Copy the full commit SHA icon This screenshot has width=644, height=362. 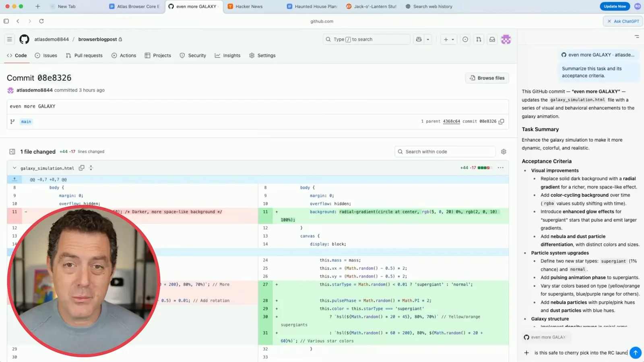(x=502, y=121)
